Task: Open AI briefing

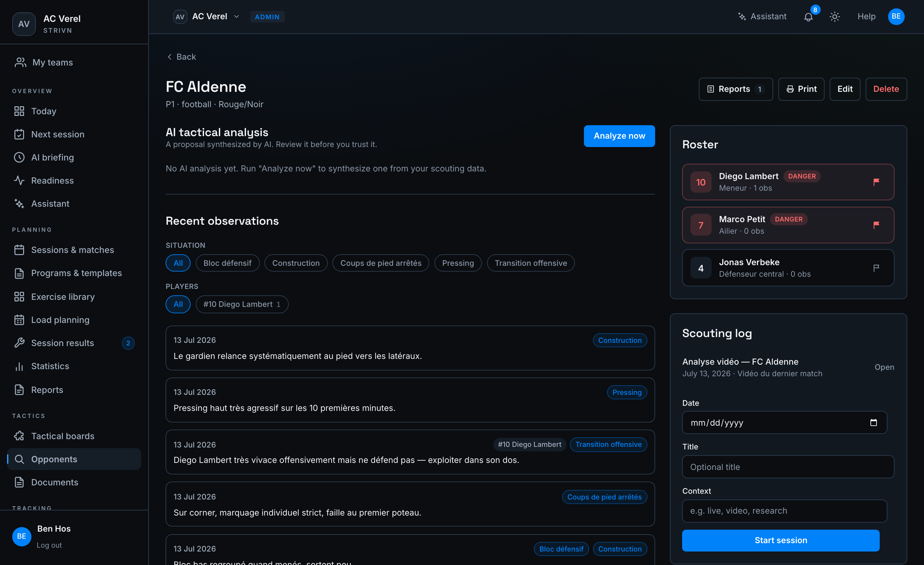Action: [x=74, y=157]
